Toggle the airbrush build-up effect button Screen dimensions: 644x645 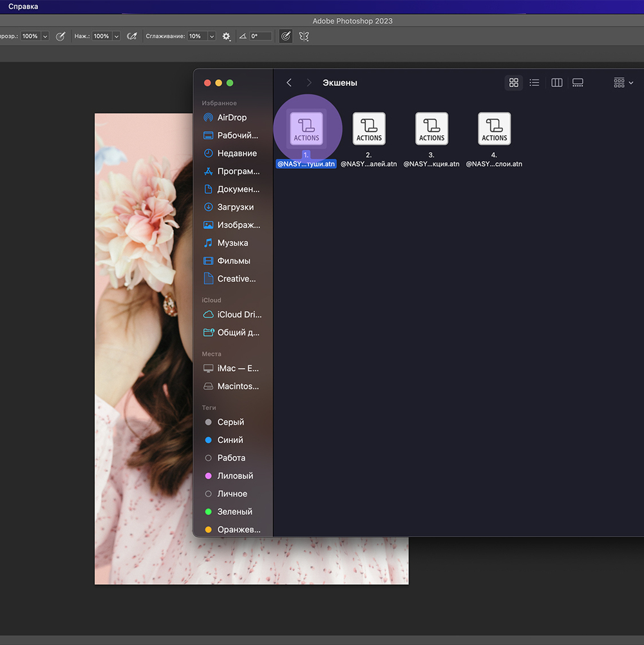click(x=132, y=37)
